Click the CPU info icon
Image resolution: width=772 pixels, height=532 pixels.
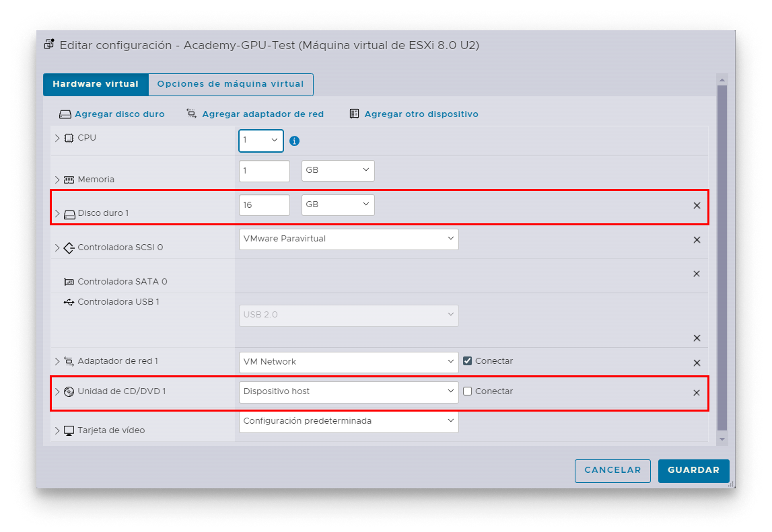coord(294,141)
